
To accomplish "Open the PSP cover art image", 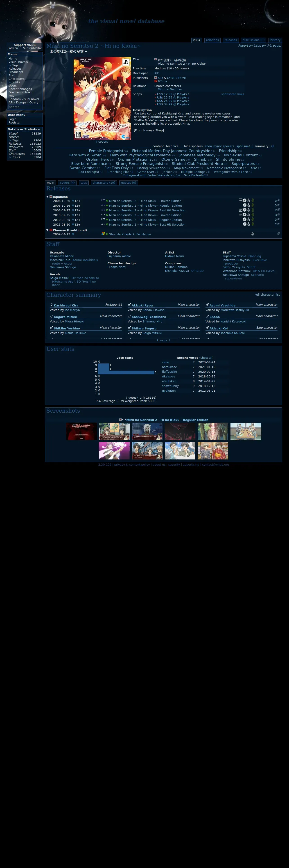I will click(x=102, y=98).
